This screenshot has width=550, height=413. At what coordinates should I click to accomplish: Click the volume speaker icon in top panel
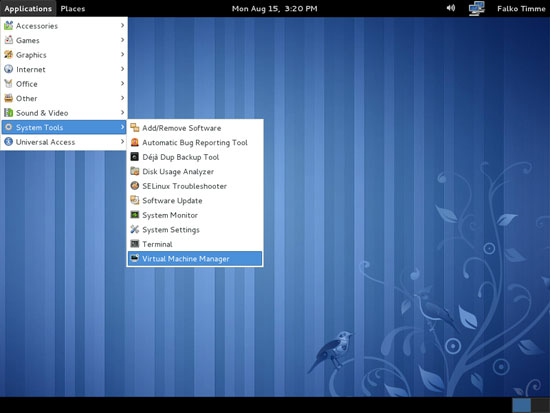click(x=451, y=8)
